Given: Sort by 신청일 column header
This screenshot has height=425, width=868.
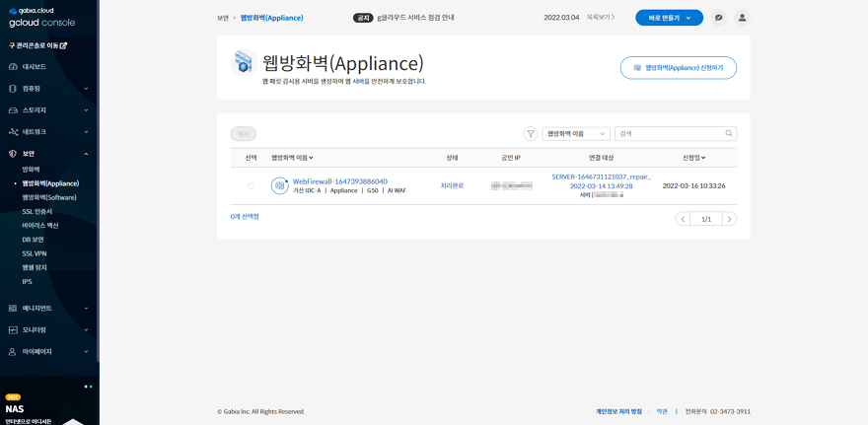Looking at the screenshot, I should click(x=694, y=158).
